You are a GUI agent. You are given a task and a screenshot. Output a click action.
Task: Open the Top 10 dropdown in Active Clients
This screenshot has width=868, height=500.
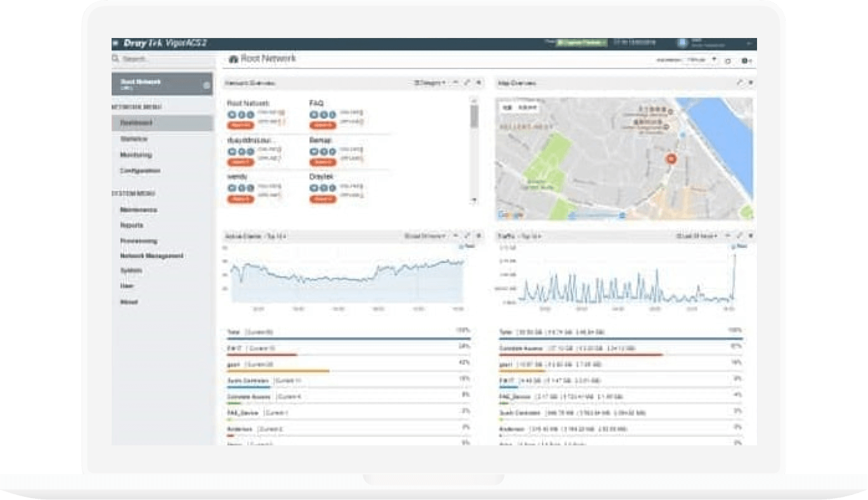pyautogui.click(x=276, y=236)
